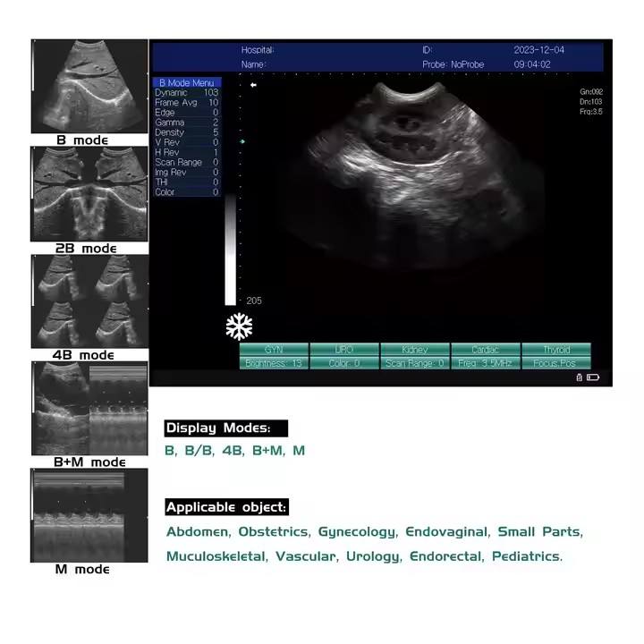This screenshot has width=644, height=644.
Task: Click the Color: 0 bottom button
Action: click(x=344, y=363)
